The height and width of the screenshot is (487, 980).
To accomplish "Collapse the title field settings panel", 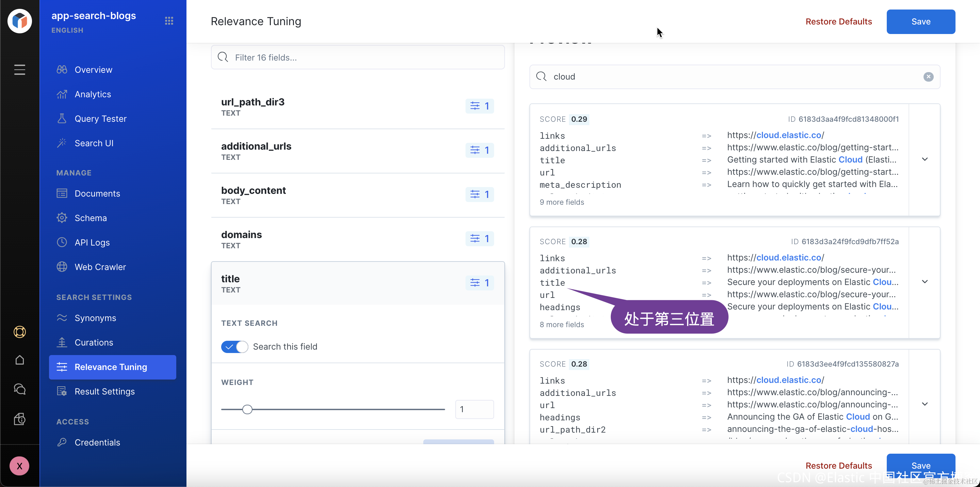I will (x=358, y=283).
